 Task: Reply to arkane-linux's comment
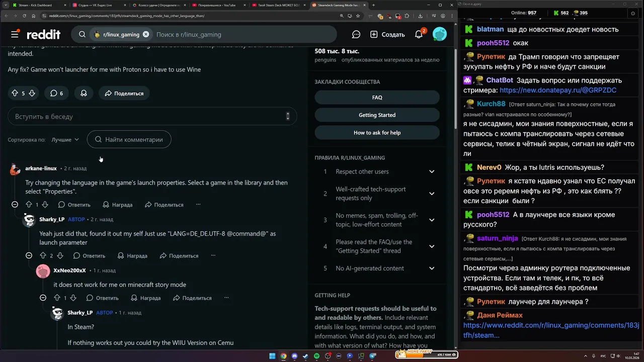[x=74, y=205]
